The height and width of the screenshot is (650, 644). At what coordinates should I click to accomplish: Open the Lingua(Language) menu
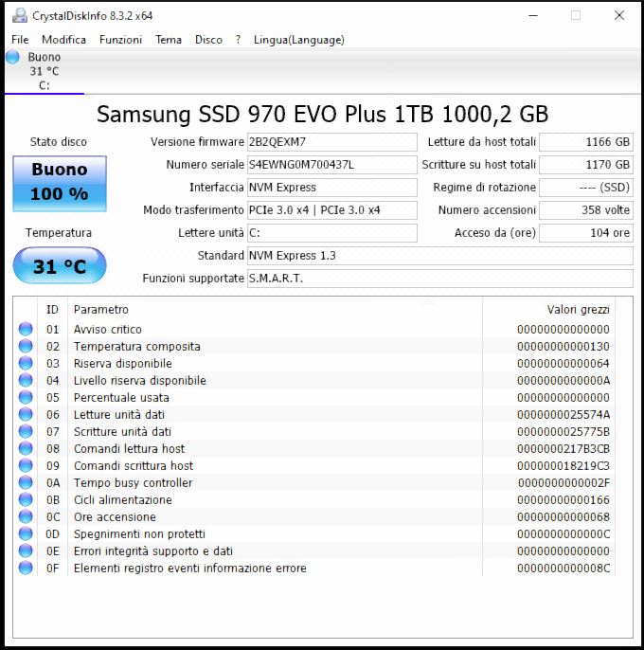(298, 40)
